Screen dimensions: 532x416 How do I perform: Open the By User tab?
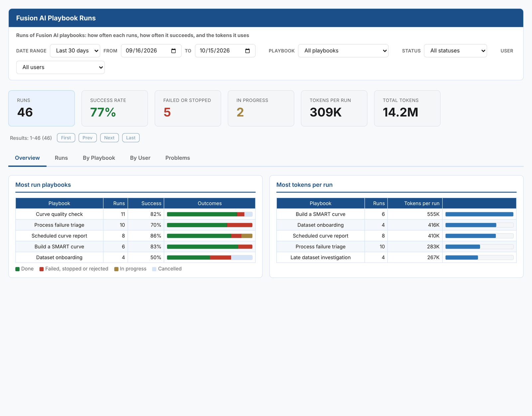[x=140, y=158]
